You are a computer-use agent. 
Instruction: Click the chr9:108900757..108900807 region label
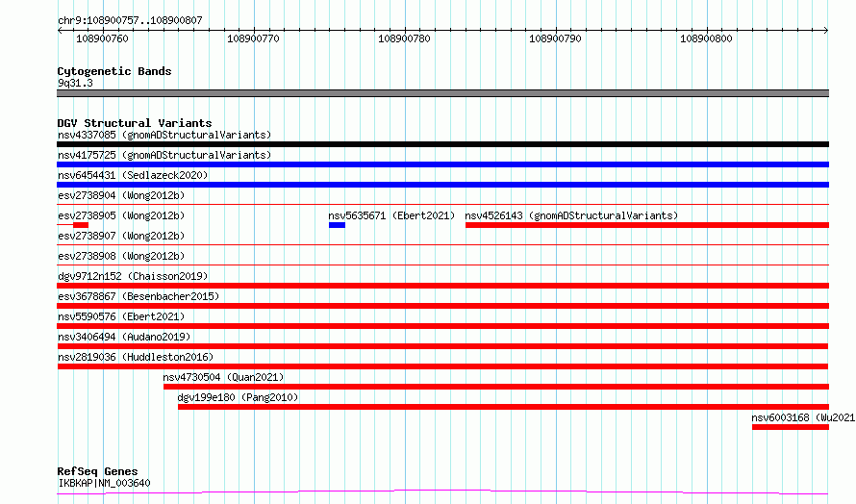click(130, 20)
